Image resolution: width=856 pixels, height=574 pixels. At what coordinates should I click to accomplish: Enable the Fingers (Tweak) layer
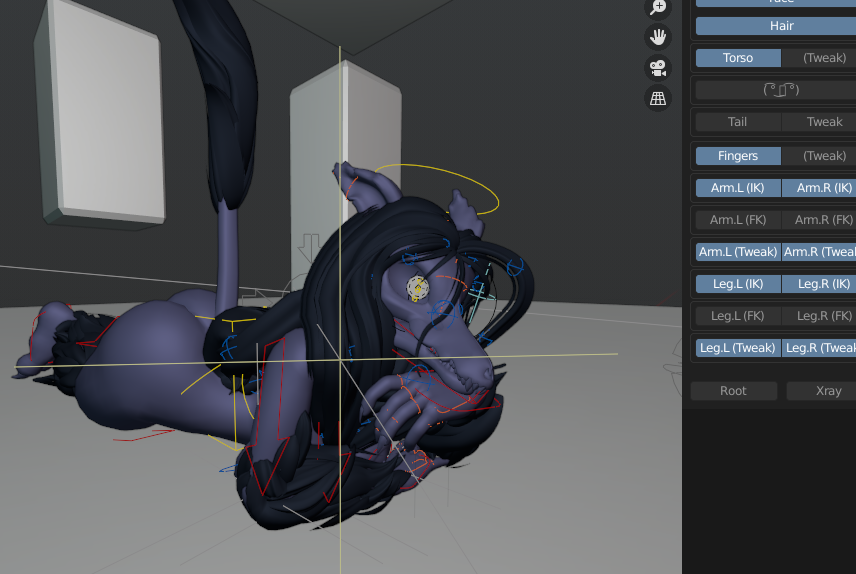point(819,156)
